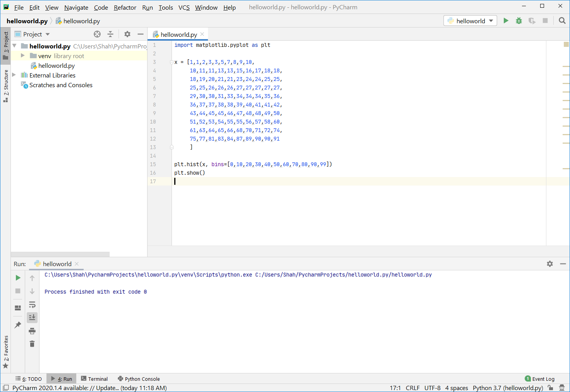This screenshot has width=570, height=392.
Task: Open the Project view selector dropdown
Action: (32, 34)
